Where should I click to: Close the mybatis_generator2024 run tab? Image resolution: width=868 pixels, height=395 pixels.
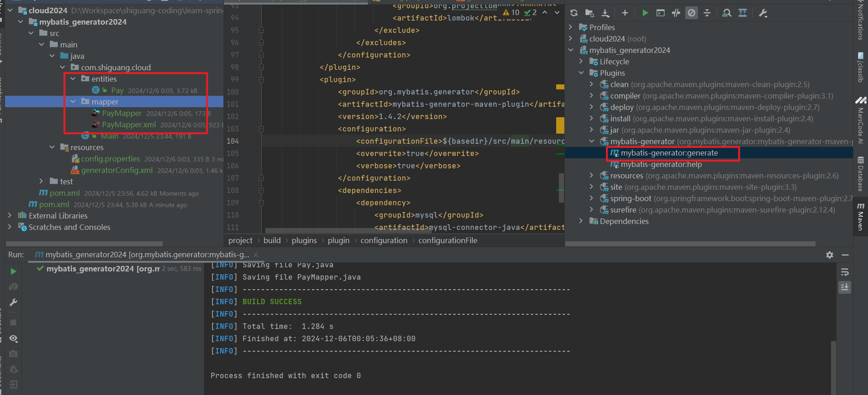click(x=256, y=255)
